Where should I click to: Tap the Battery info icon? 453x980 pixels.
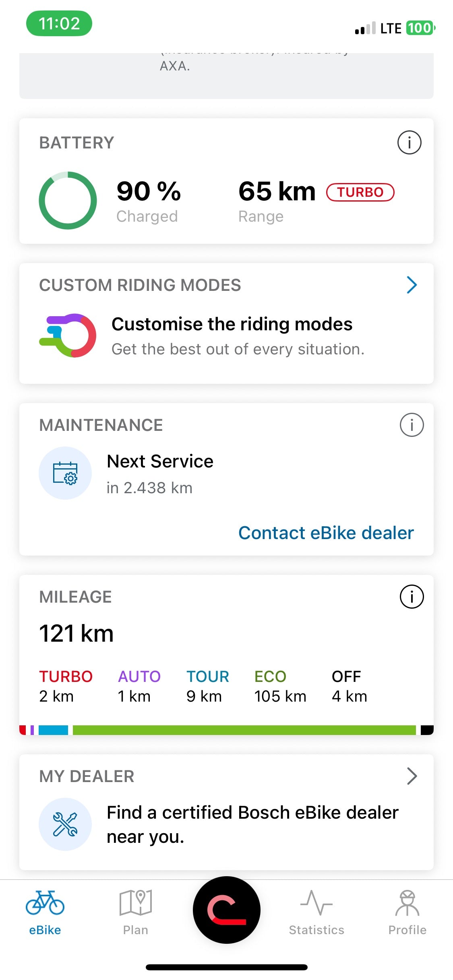click(x=409, y=142)
